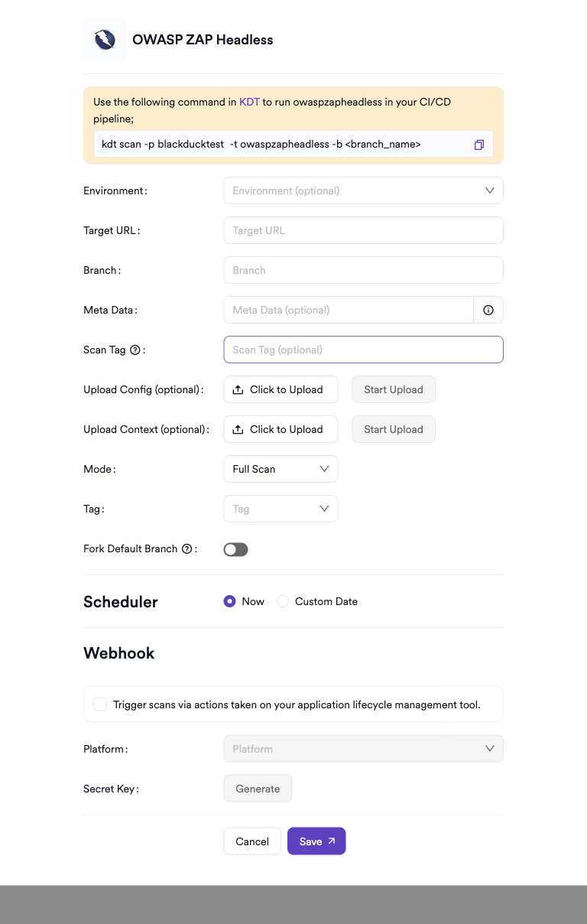Click the Target URL input field

(363, 230)
